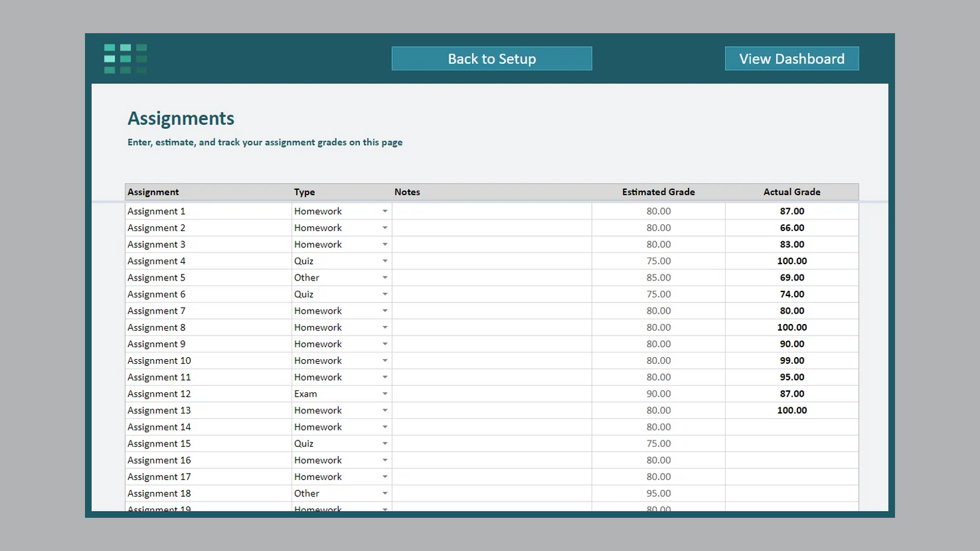Screen dimensions: 980x551
Task: Open Type dropdown arrow for Assignment 1
Action: [x=385, y=211]
